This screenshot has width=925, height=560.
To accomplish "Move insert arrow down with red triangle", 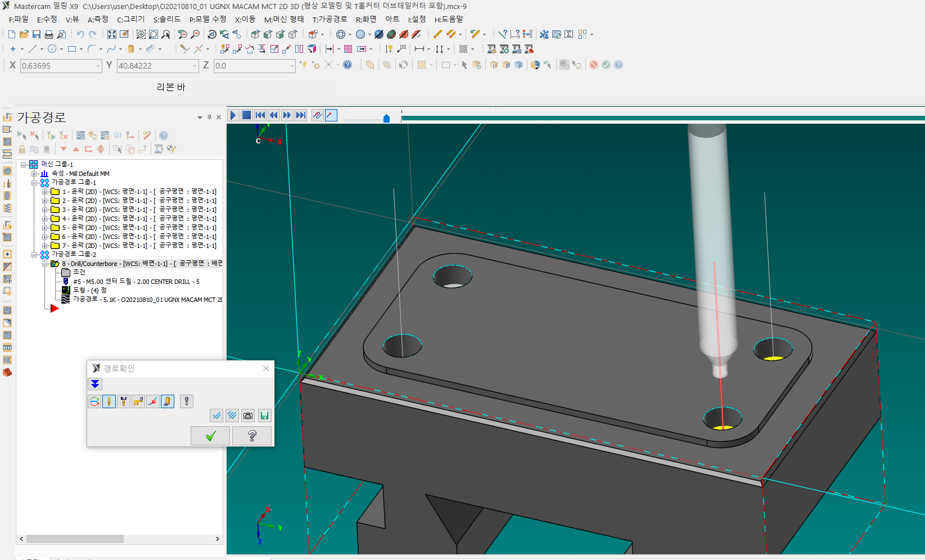I will pos(64,149).
